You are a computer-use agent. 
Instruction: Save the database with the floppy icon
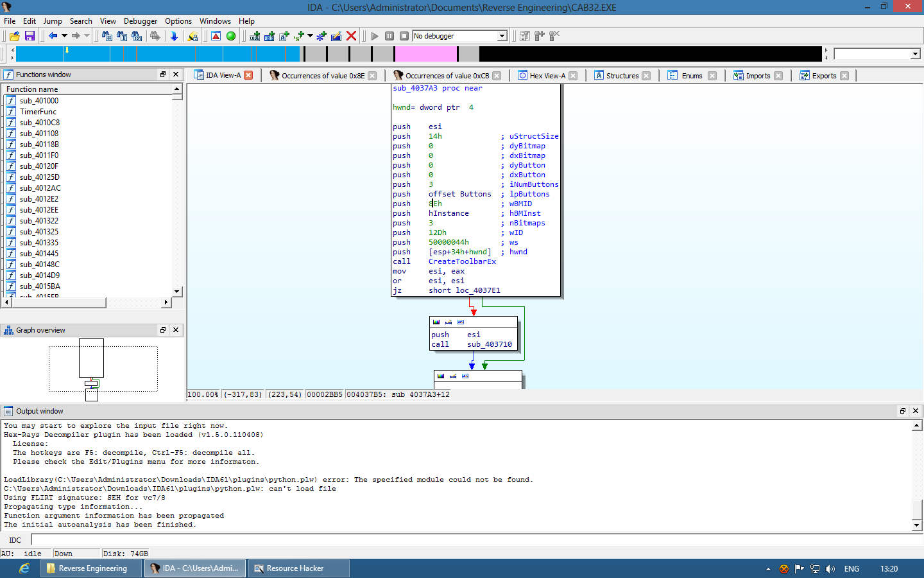point(30,36)
